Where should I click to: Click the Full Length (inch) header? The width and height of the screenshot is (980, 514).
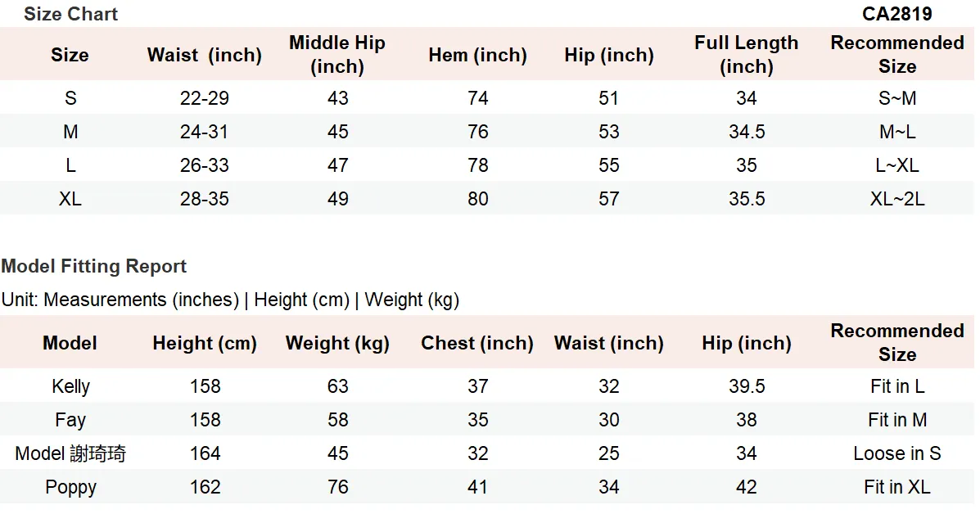coord(746,54)
